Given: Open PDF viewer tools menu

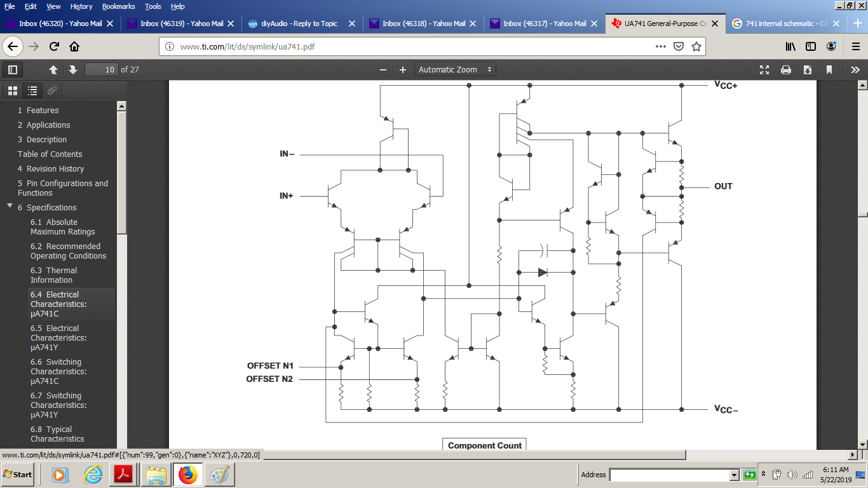Looking at the screenshot, I should pos(855,70).
